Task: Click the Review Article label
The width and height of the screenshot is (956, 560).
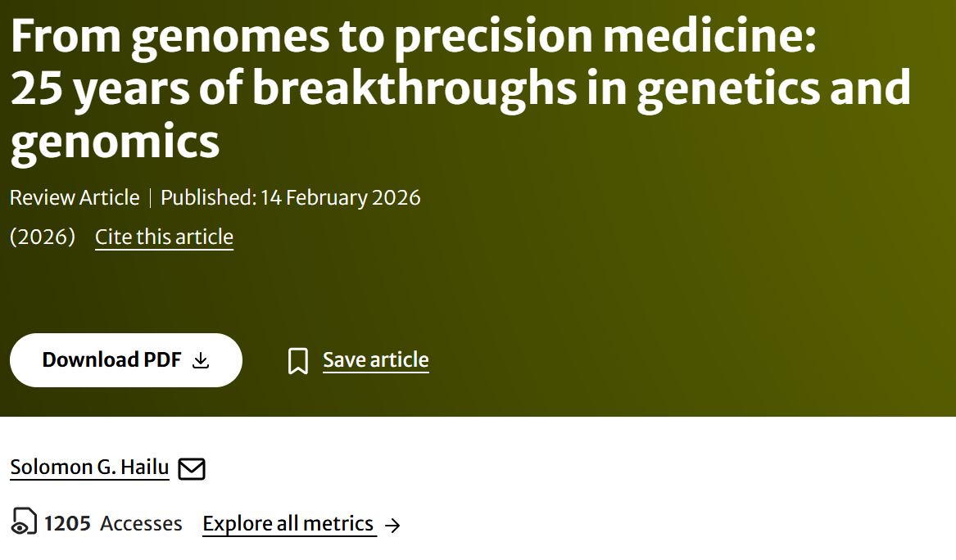Action: 75,197
